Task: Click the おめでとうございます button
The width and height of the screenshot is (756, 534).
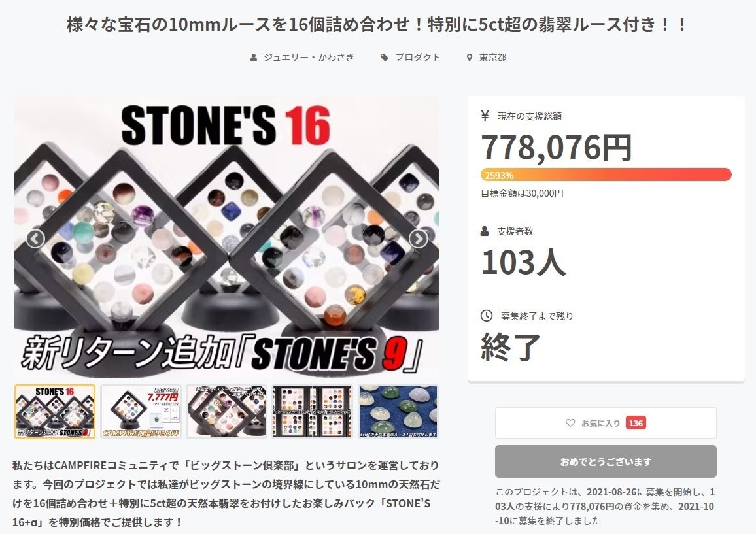Action: (606, 461)
